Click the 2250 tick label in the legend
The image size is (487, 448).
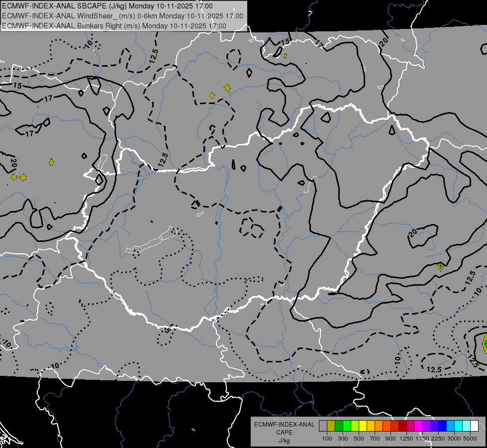point(438,439)
